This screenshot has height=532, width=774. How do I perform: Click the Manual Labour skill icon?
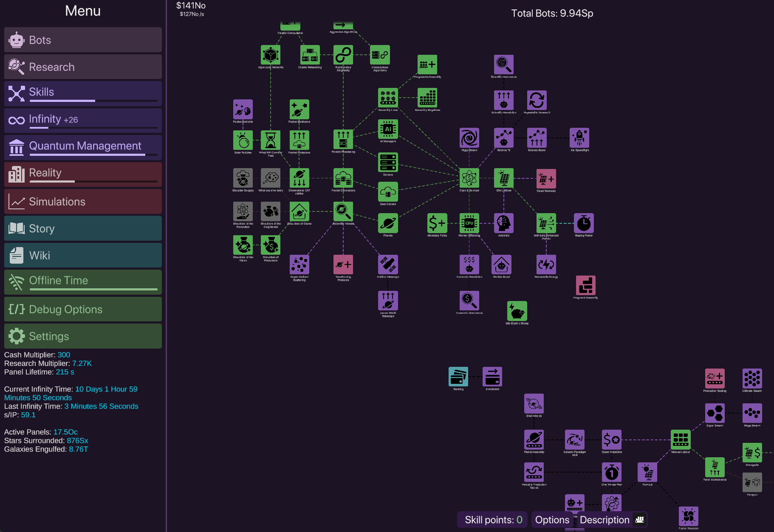(681, 439)
